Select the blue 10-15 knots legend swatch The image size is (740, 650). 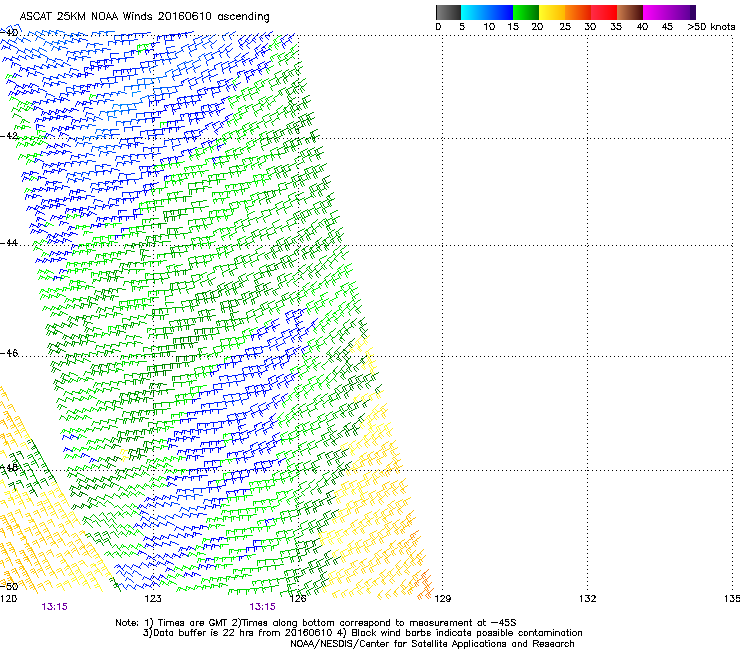[500, 12]
